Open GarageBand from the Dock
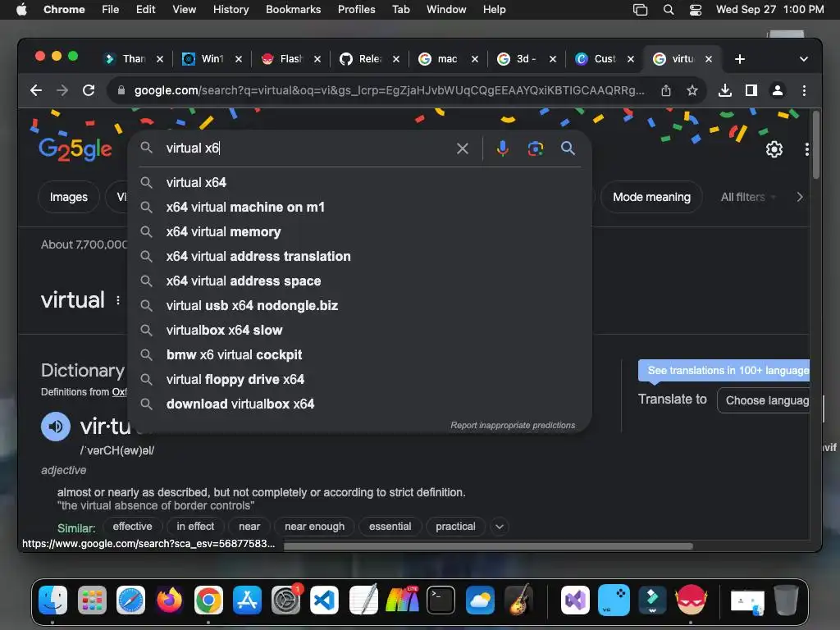Image resolution: width=840 pixels, height=630 pixels. coord(518,600)
